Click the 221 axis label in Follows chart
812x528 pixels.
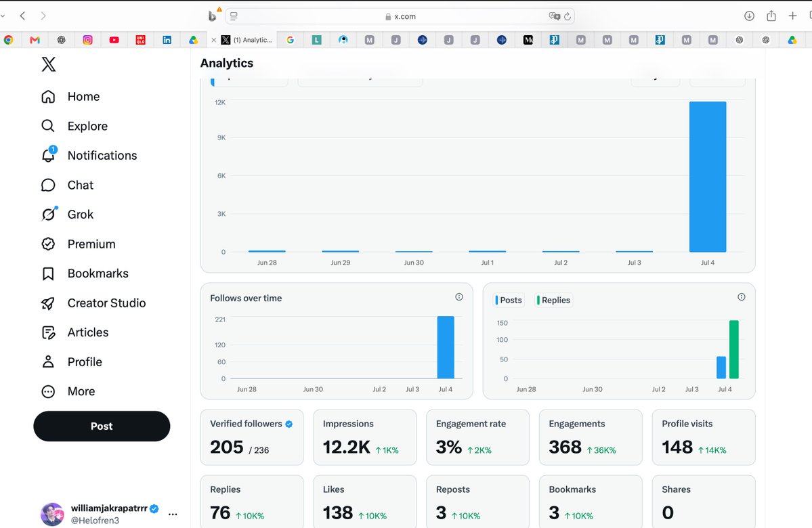pos(220,320)
